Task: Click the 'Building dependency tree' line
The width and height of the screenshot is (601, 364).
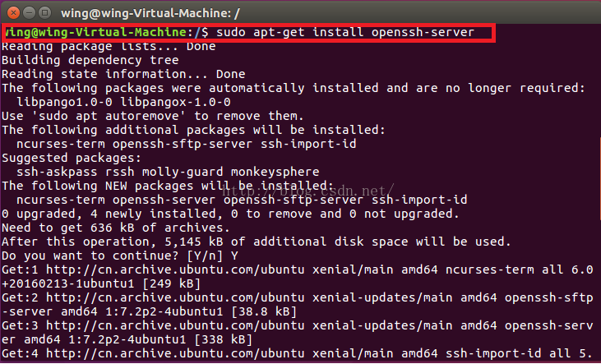Action: tap(90, 61)
